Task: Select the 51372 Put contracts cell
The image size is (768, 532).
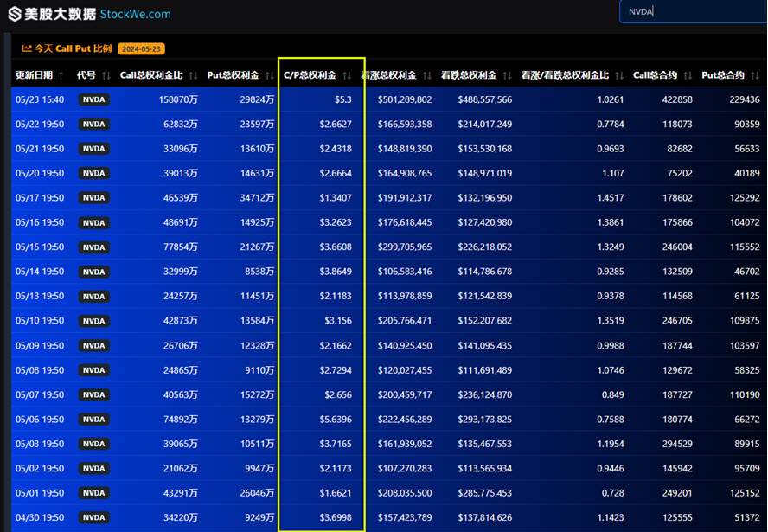Action: pos(747,518)
